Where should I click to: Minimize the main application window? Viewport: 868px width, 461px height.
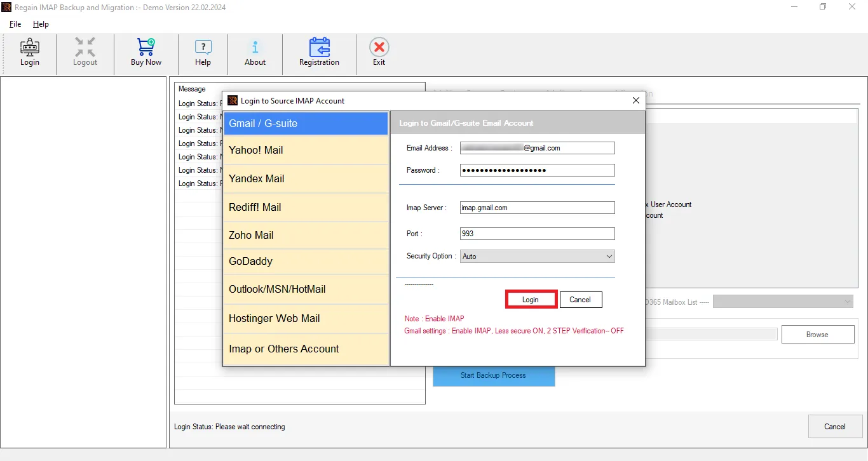pos(794,7)
